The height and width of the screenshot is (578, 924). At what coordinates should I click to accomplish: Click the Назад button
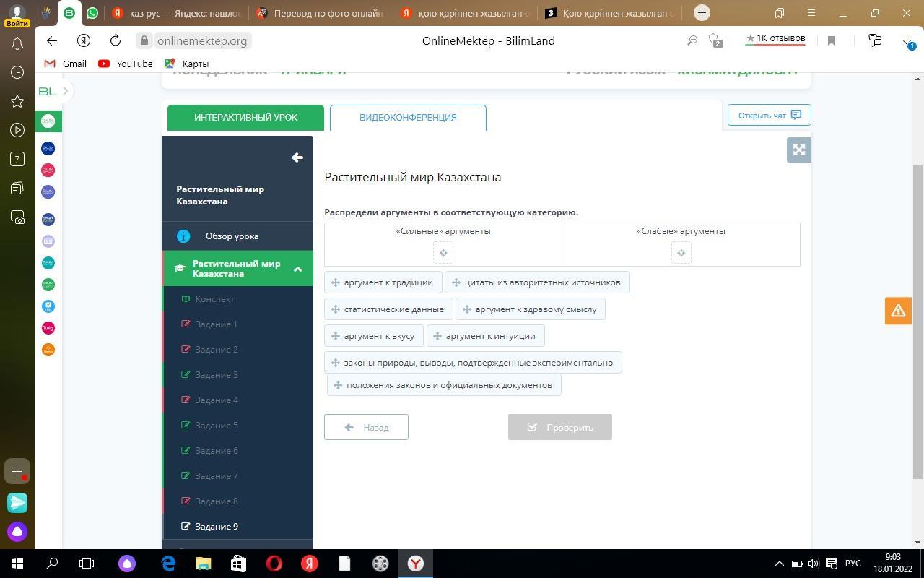[x=366, y=427]
